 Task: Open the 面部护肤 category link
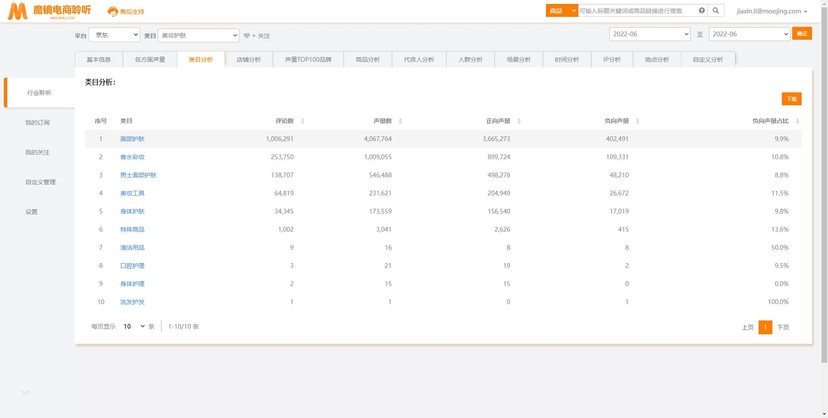(x=132, y=139)
